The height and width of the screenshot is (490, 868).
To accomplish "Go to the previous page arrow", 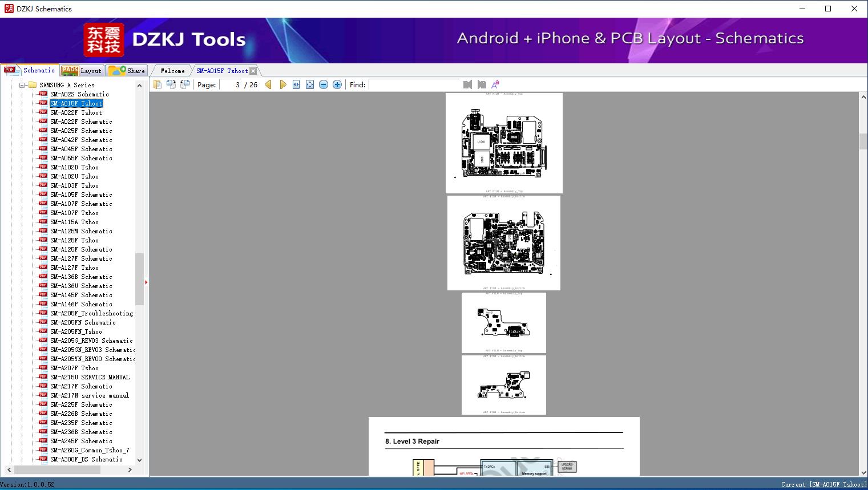I will click(268, 84).
